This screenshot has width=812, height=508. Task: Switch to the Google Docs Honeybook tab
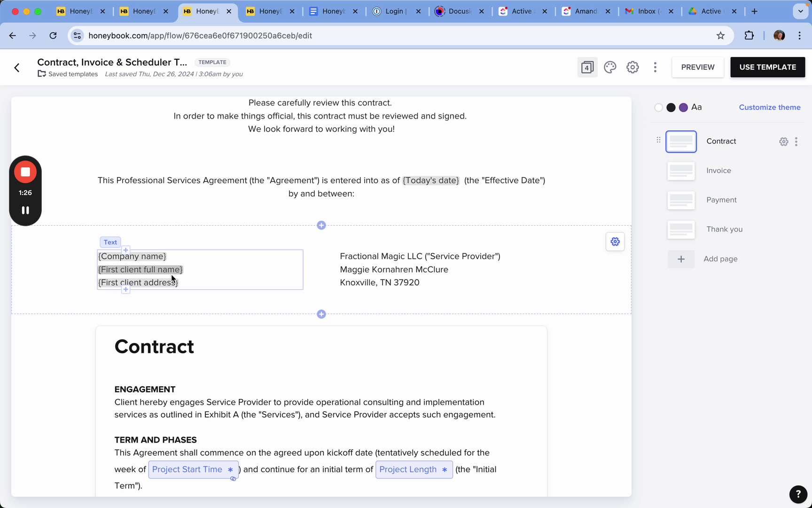[x=334, y=11]
